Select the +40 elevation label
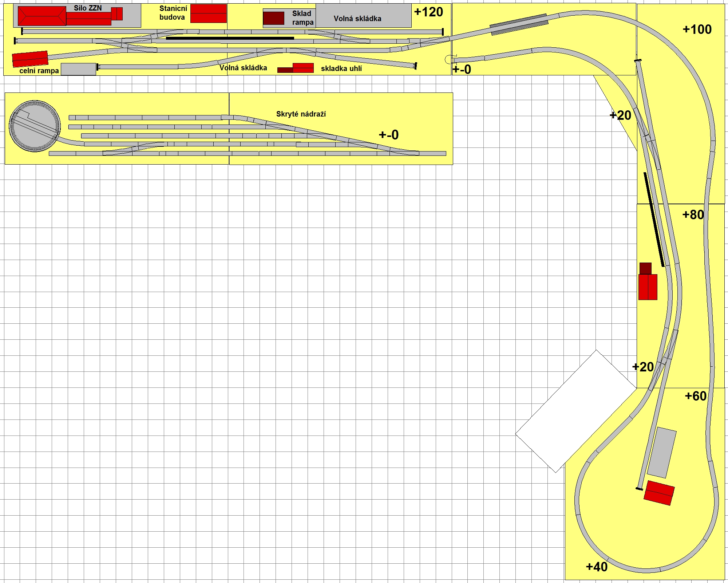This screenshot has height=583, width=728. click(x=597, y=567)
